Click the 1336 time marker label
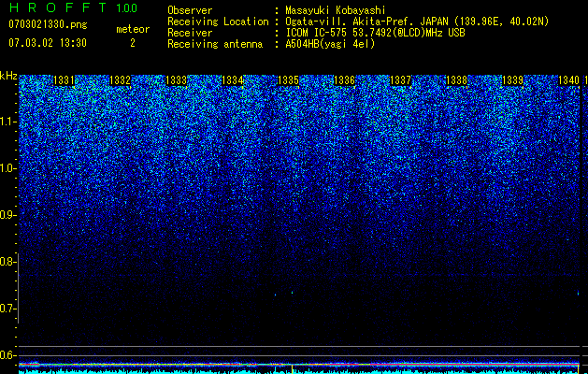 click(x=344, y=80)
